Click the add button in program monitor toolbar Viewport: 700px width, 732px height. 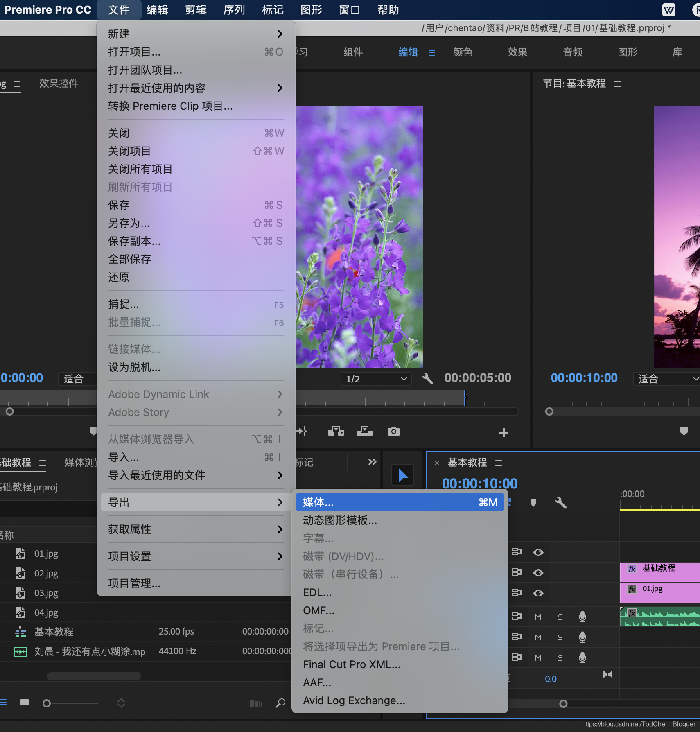pos(503,432)
